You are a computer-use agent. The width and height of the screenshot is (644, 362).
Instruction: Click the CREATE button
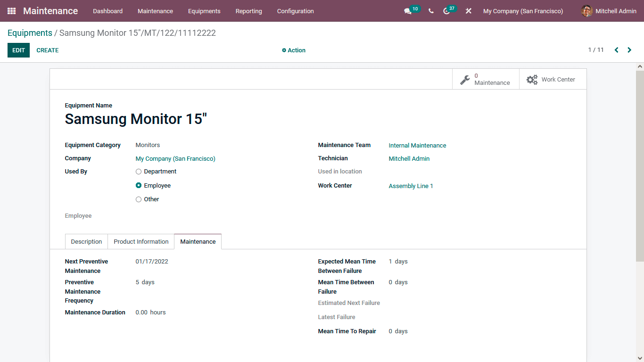[x=48, y=50]
